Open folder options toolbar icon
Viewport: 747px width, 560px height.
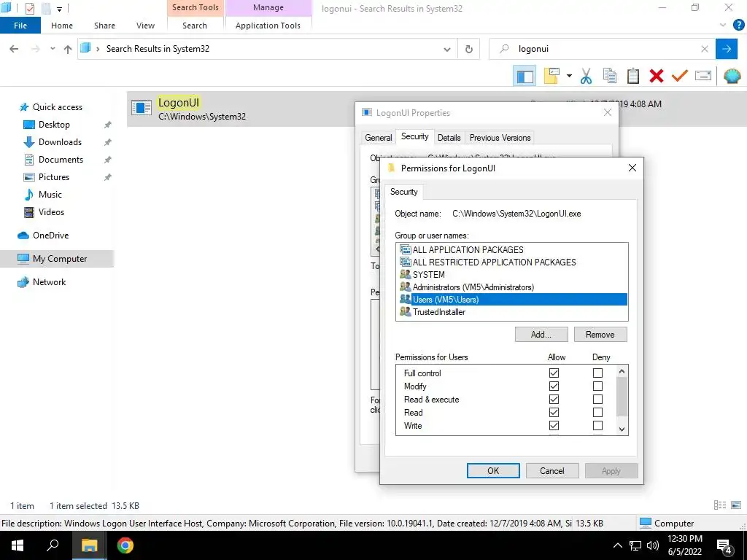coord(551,76)
